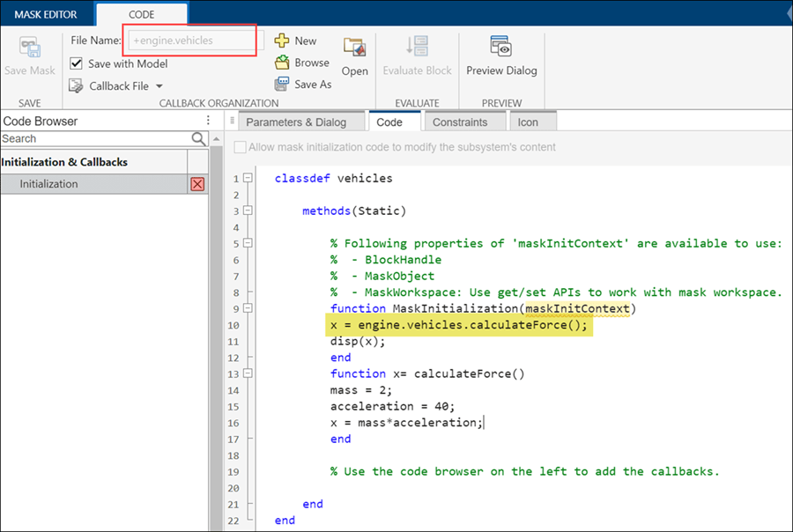
Task: Click line 10 engine.vehicles.calculateForce code
Action: coord(459,325)
